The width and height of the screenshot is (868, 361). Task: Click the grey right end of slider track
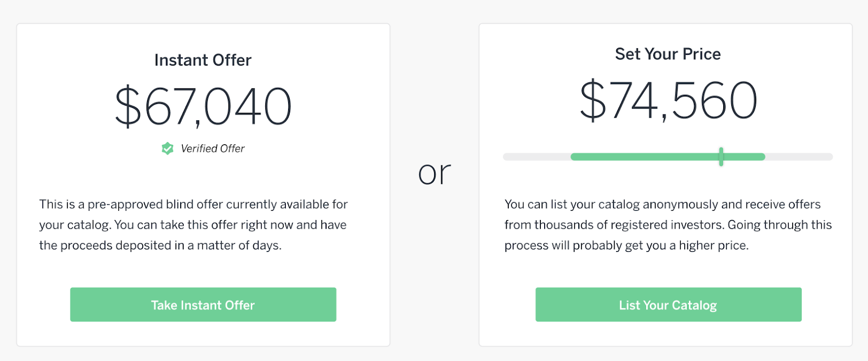pos(799,157)
